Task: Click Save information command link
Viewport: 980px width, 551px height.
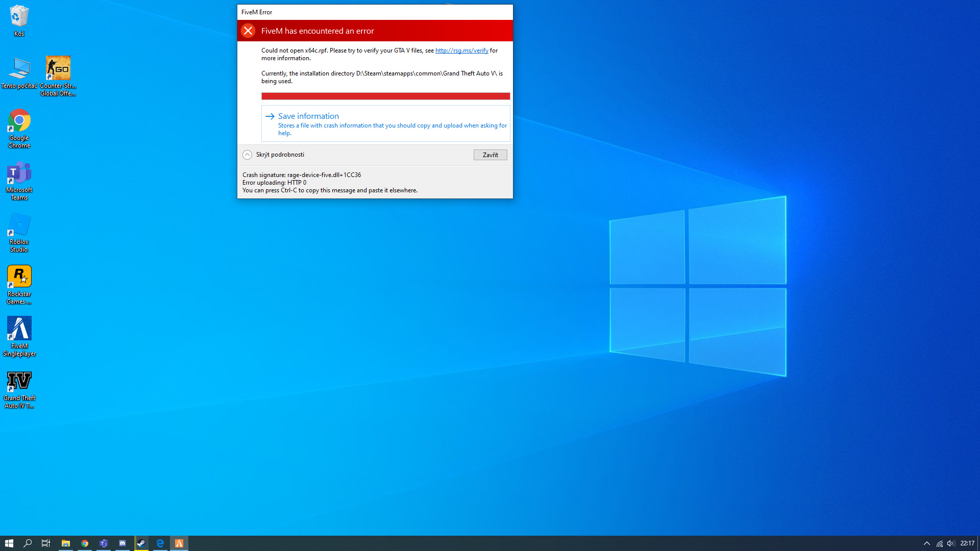Action: point(385,123)
